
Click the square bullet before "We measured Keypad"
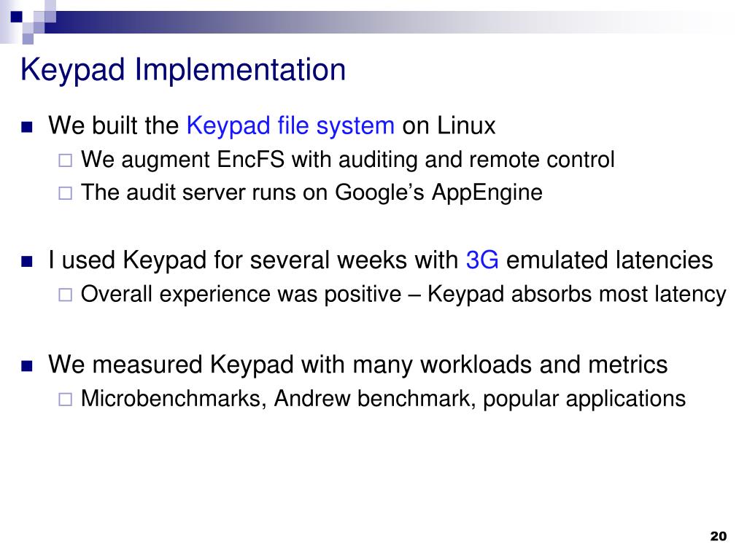pos(27,366)
